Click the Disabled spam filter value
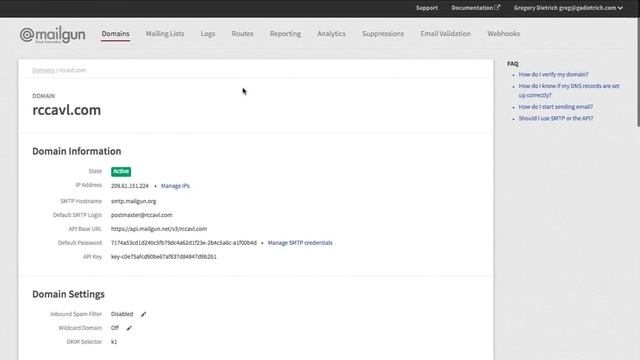The height and width of the screenshot is (360, 640). click(x=122, y=314)
